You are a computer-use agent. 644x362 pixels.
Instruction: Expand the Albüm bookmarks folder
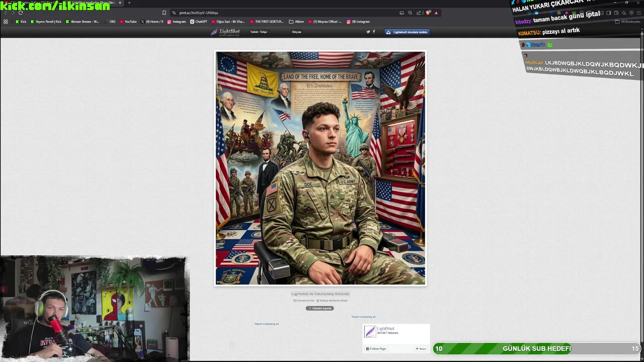[x=297, y=22]
